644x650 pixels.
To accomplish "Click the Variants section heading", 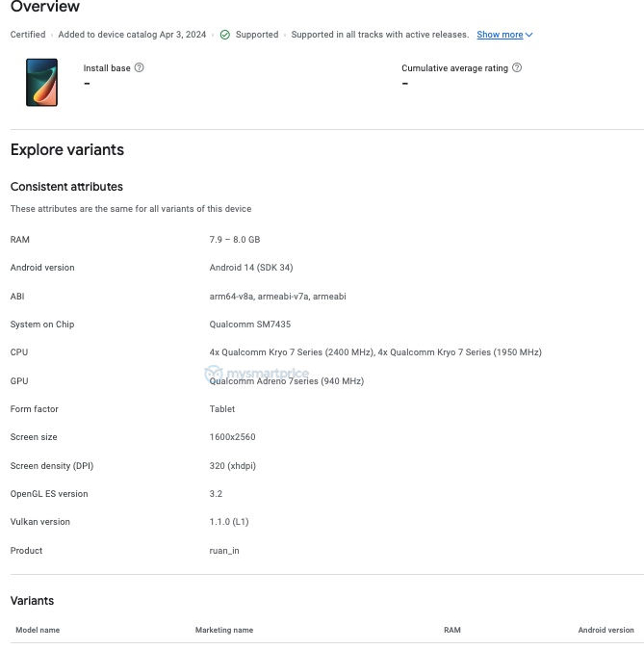I will pyautogui.click(x=32, y=601).
